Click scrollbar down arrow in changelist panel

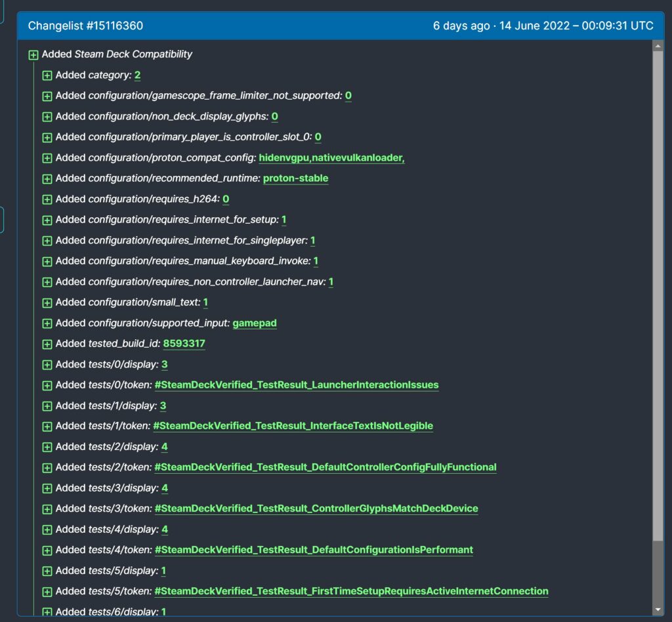click(658, 610)
